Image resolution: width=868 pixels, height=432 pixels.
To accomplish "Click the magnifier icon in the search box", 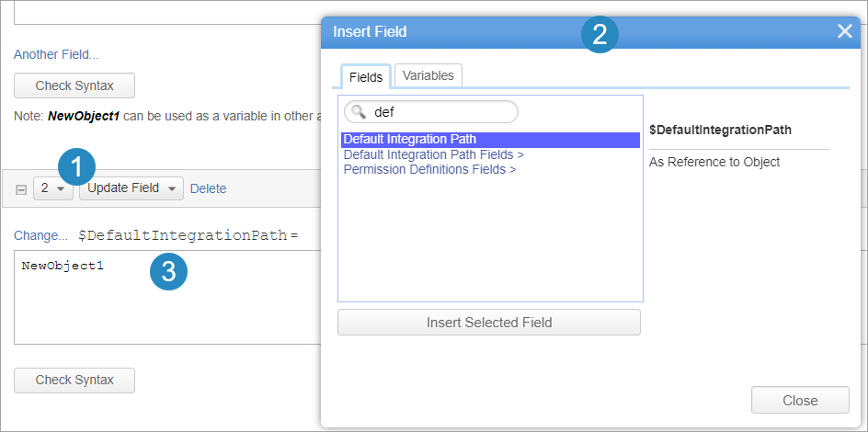I will (360, 112).
